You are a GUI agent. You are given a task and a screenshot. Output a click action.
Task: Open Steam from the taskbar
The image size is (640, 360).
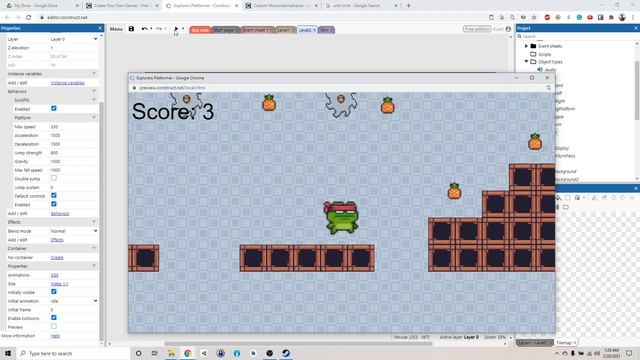tap(286, 353)
